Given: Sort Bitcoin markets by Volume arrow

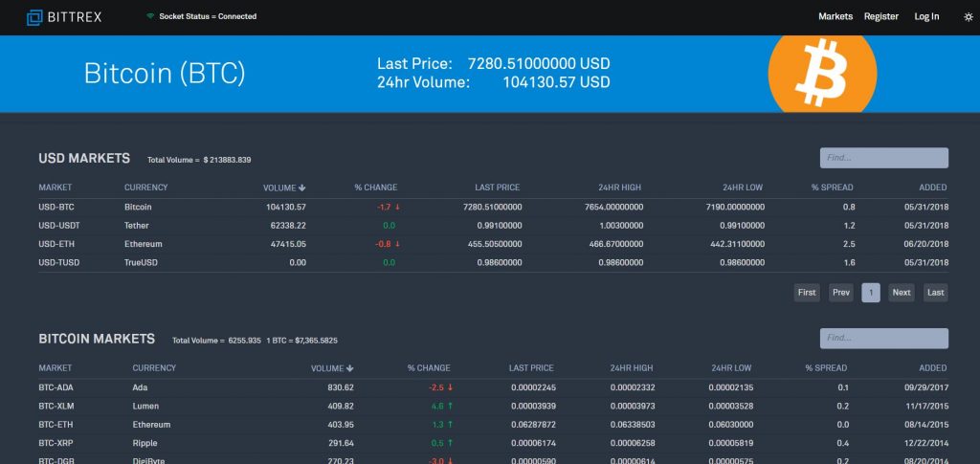Looking at the screenshot, I should 350,368.
